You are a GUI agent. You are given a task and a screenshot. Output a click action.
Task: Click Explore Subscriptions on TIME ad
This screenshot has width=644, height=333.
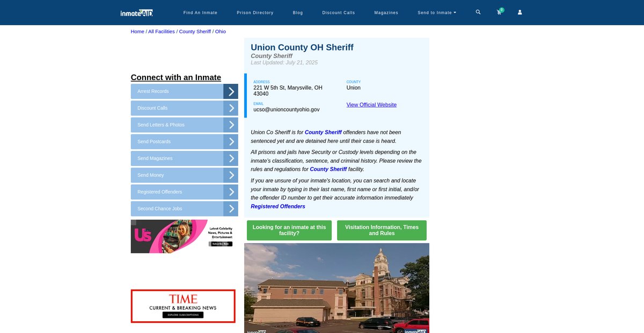(x=183, y=315)
